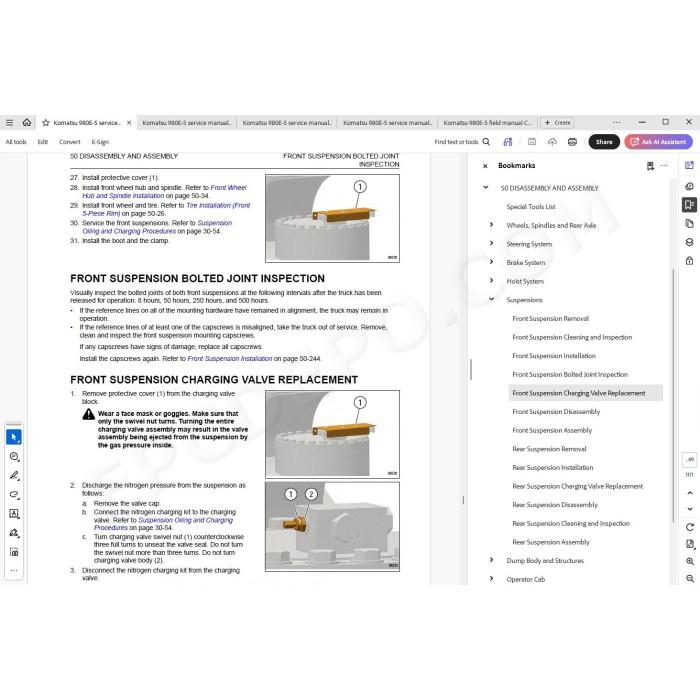Open the comments panel icon in right rail
The image size is (700, 700).
point(689,186)
